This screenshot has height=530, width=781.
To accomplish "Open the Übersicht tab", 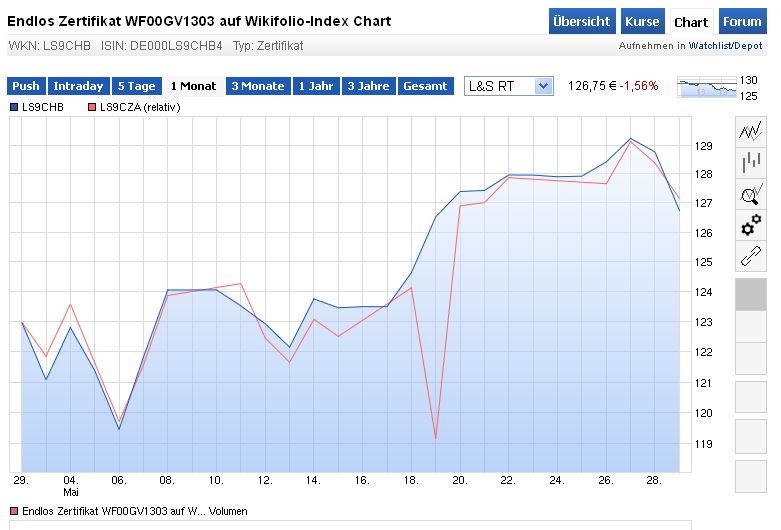I will [582, 21].
